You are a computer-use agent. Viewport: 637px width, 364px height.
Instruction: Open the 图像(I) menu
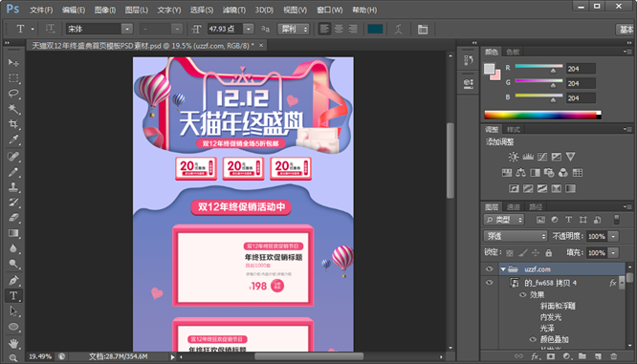(x=105, y=10)
